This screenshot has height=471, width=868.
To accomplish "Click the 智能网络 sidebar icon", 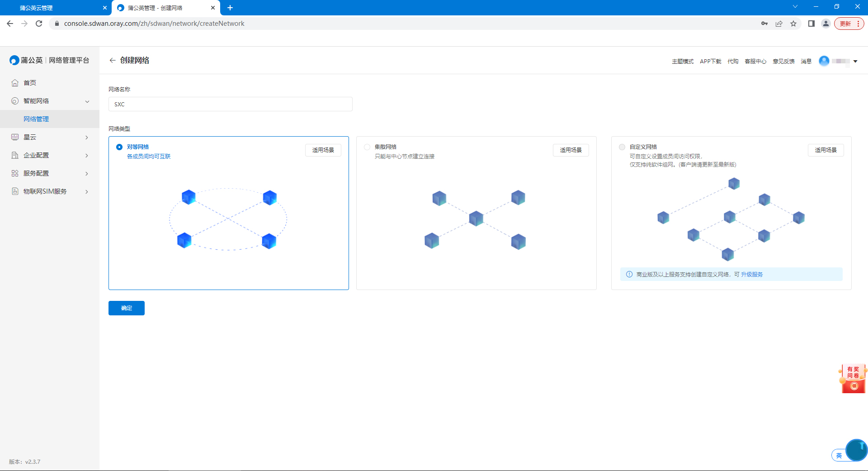I will pos(15,101).
